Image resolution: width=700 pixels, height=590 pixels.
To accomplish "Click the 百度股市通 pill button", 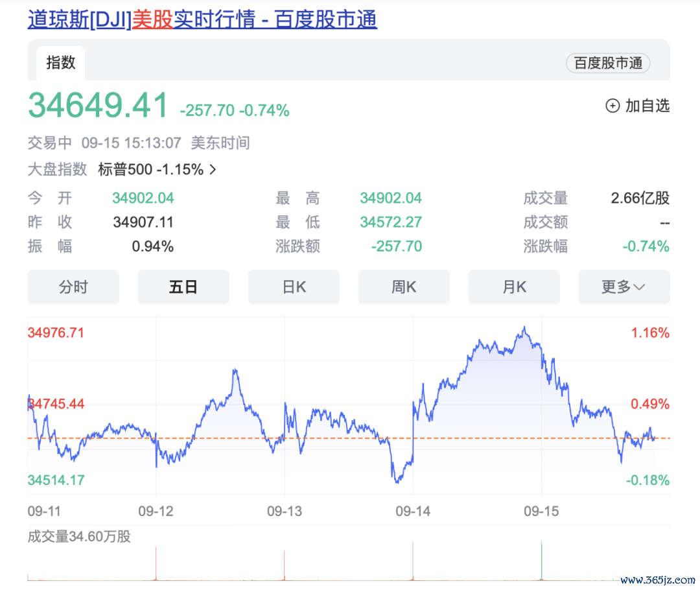I will click(x=607, y=63).
